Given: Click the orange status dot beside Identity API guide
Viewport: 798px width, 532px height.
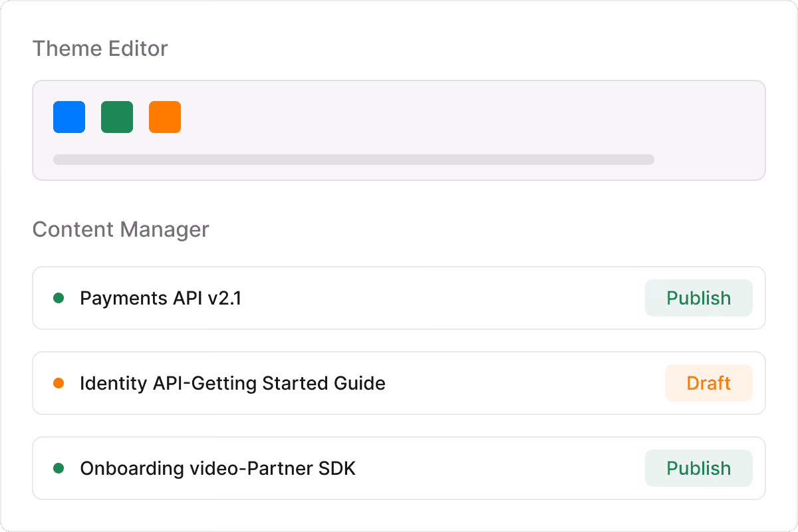Looking at the screenshot, I should click(x=59, y=383).
